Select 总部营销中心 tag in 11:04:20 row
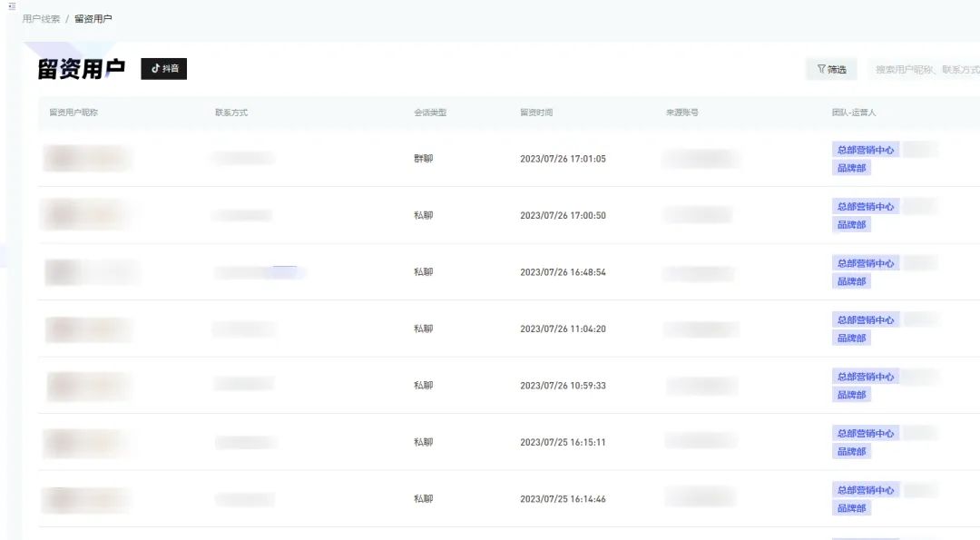The height and width of the screenshot is (540, 980). pyautogui.click(x=866, y=320)
